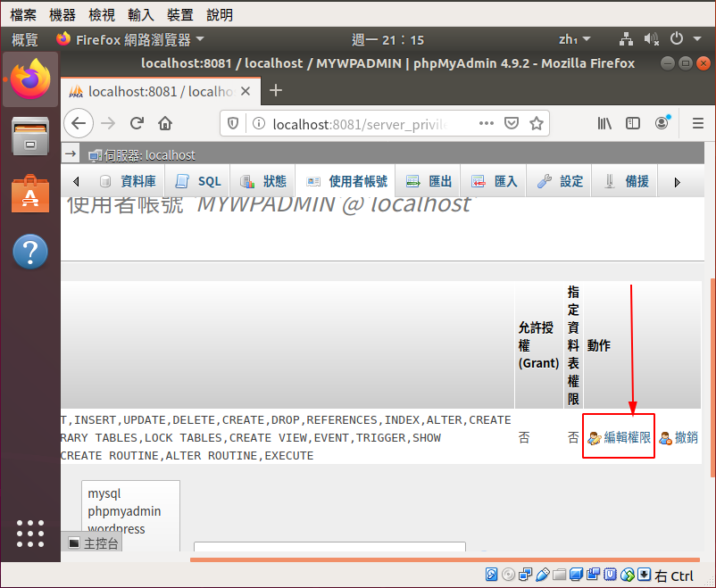Switch to the 狀態 tab
This screenshot has width=716, height=588.
[263, 181]
